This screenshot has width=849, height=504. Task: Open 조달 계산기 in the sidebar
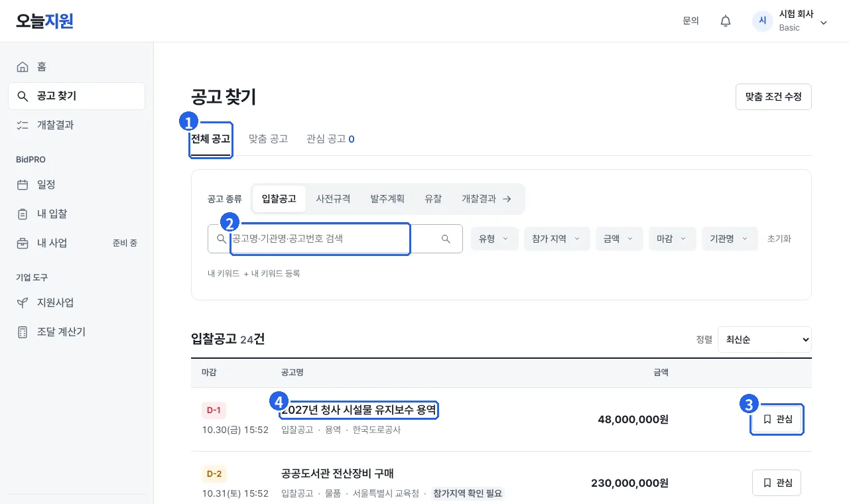pyautogui.click(x=77, y=332)
